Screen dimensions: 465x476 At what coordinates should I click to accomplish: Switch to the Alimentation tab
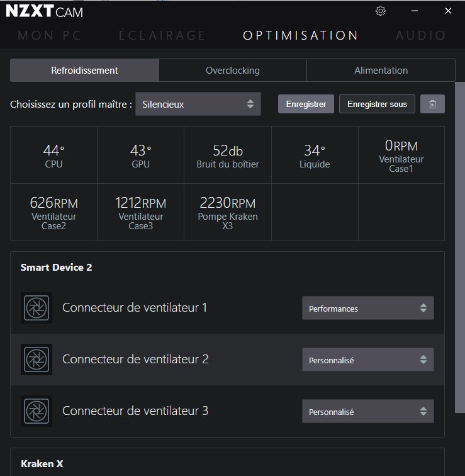click(381, 71)
